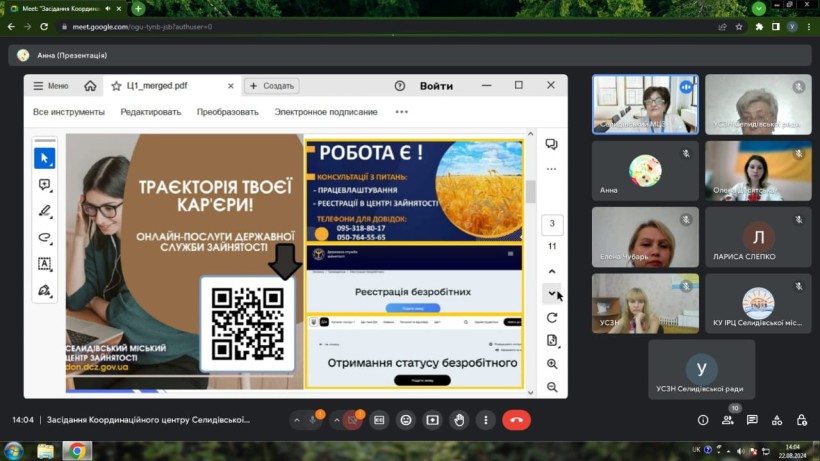Pick the highlighter pen tool

click(x=45, y=211)
